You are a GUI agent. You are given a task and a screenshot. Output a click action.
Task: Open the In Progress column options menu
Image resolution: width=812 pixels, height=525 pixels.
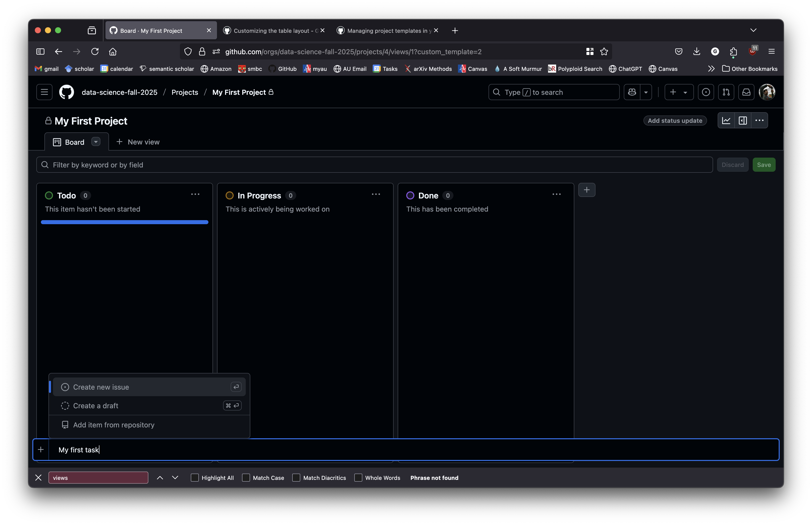[x=376, y=194]
